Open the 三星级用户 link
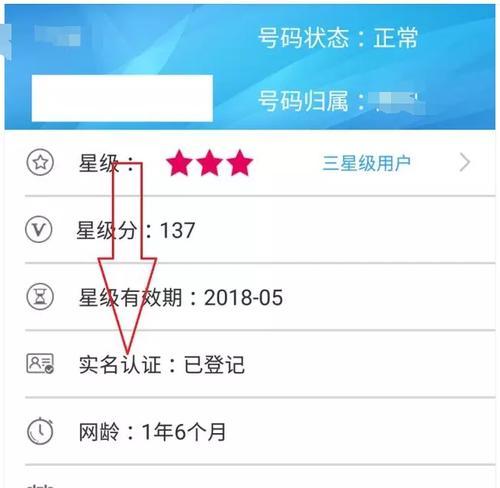Screen dimensions: 500x488 (366, 163)
